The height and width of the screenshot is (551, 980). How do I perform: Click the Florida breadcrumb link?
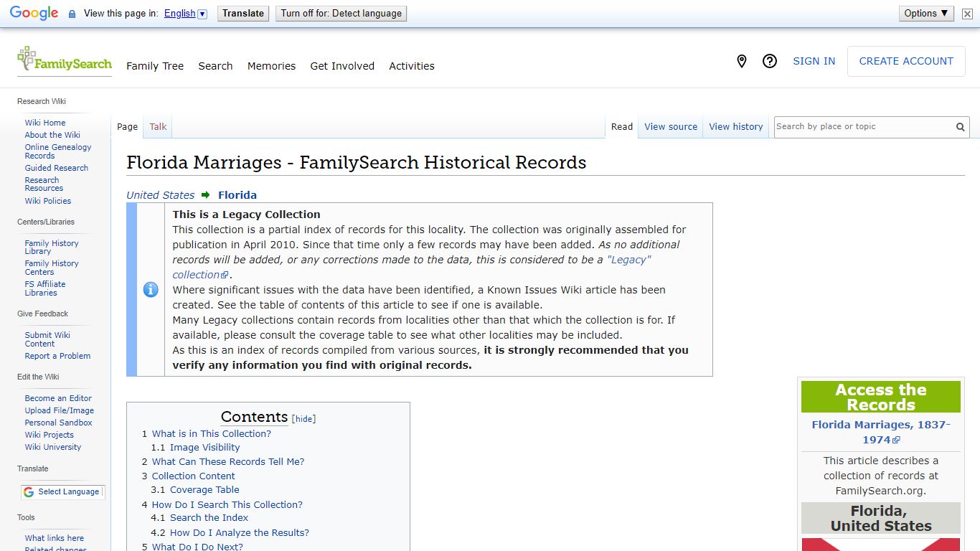click(237, 195)
